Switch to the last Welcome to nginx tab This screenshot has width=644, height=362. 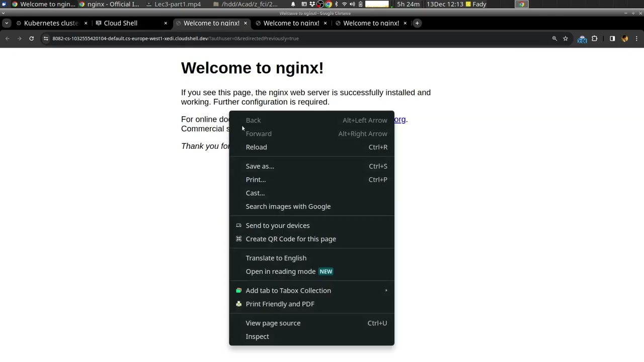pos(371,23)
